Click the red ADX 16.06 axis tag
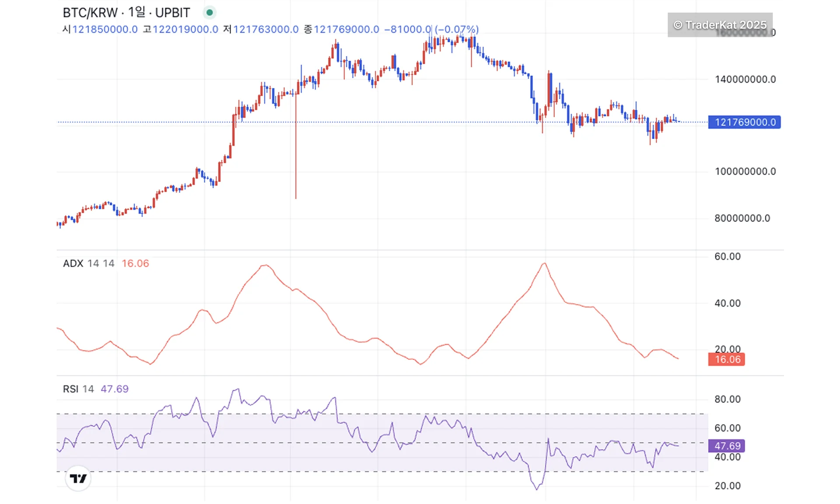The height and width of the screenshot is (504, 840). coord(727,360)
